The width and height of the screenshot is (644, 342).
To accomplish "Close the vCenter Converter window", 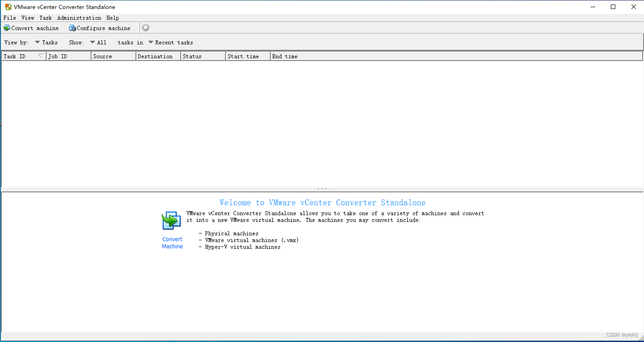I will coord(634,7).
